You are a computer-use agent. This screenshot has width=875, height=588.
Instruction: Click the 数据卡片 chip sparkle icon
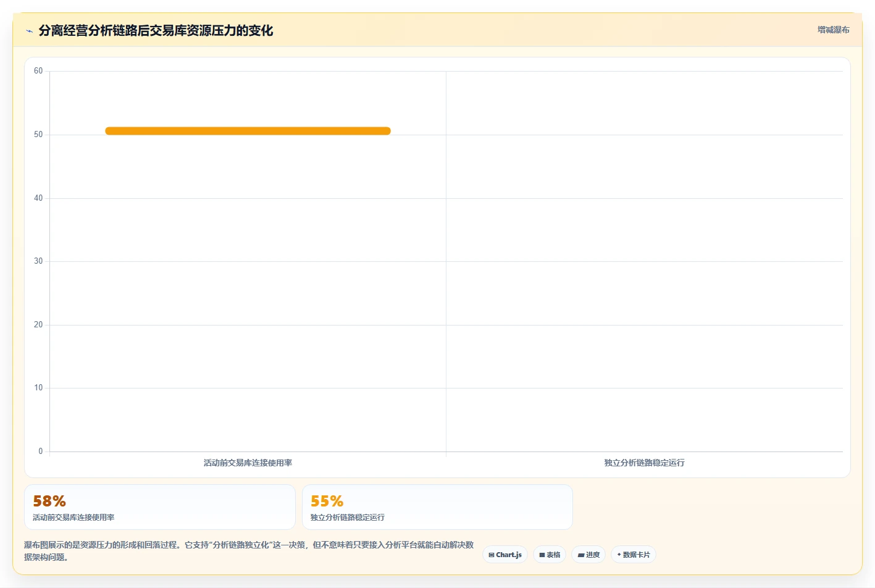[619, 555]
